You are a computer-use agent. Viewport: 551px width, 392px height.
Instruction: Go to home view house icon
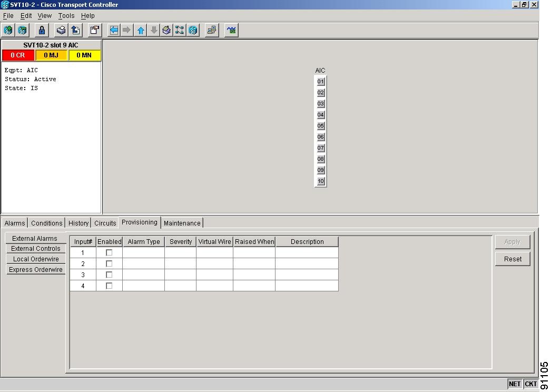pos(166,30)
